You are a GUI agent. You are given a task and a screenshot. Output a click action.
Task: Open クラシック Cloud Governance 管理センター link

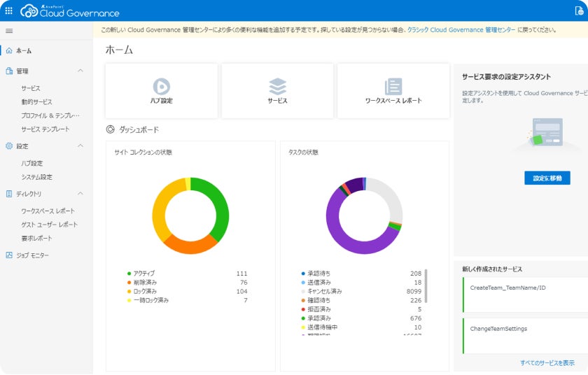(x=462, y=30)
